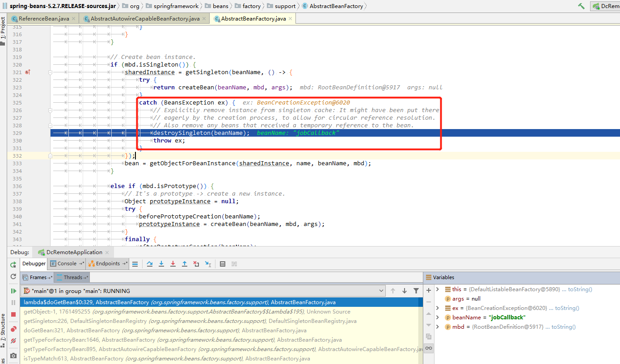Move to the previous frame with up arrow
620x364 pixels.
coord(393,291)
